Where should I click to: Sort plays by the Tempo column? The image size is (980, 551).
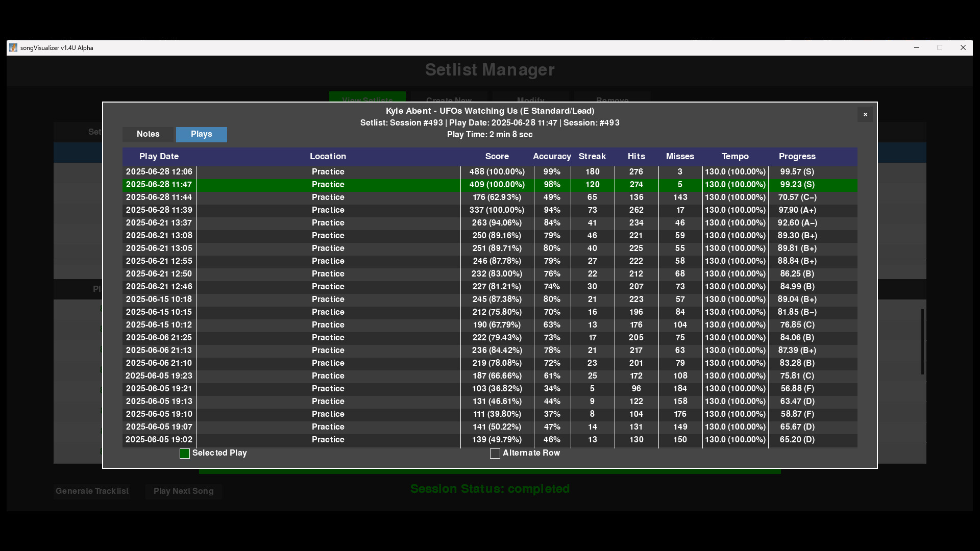pyautogui.click(x=735, y=156)
